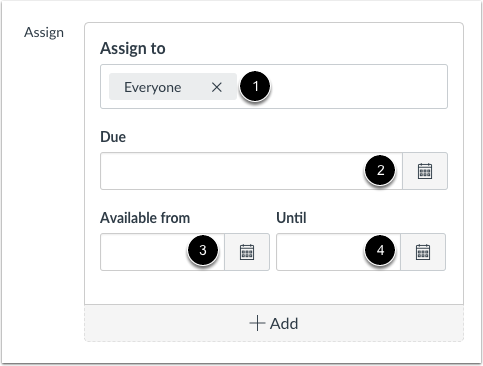Click the Assign to heading
Viewport: 483px width, 366px height.
pos(133,48)
